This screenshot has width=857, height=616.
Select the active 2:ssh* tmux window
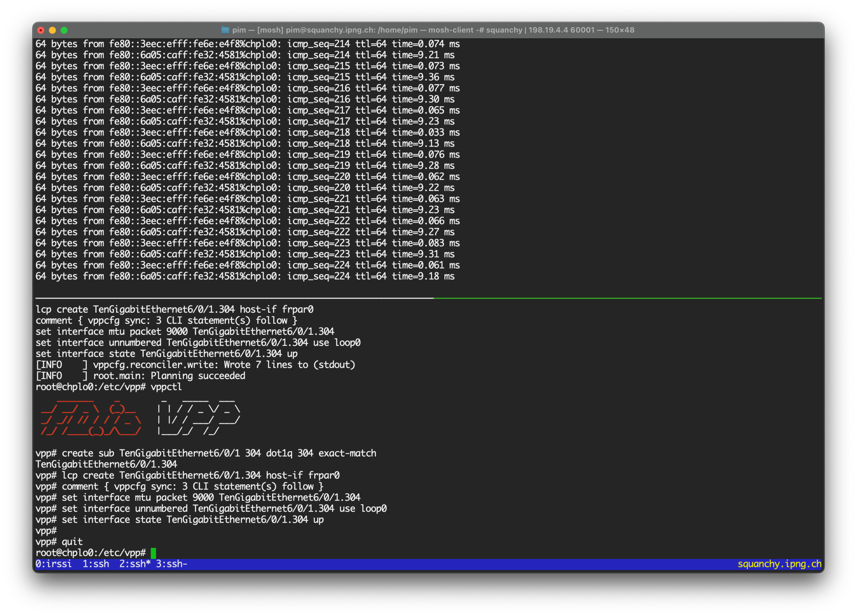[135, 564]
